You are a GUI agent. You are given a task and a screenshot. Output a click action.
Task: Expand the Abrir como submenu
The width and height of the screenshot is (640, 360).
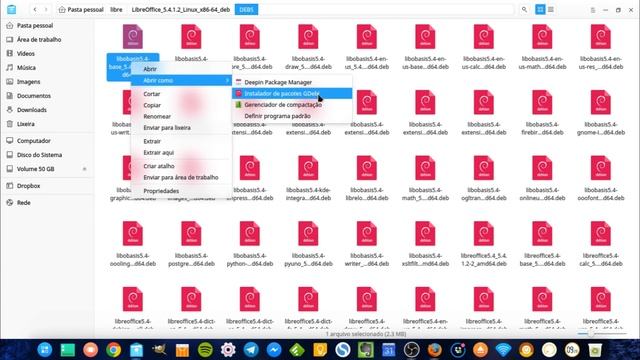point(181,80)
